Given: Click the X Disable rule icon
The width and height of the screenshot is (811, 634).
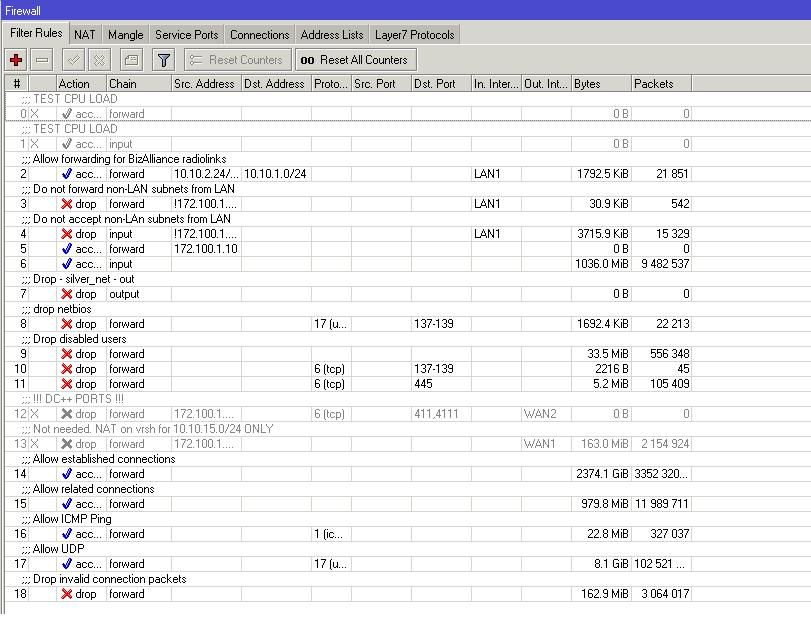Looking at the screenshot, I should point(99,60).
